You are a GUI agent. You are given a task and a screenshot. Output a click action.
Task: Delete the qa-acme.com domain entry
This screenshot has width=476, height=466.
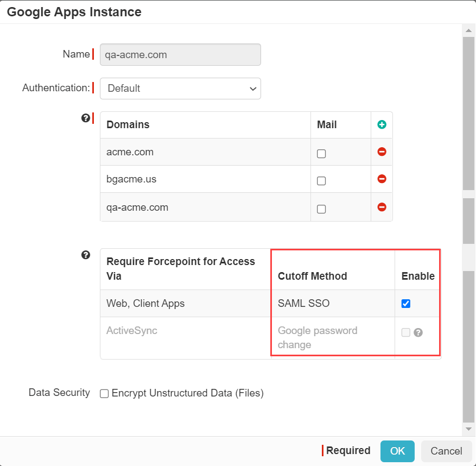[382, 207]
